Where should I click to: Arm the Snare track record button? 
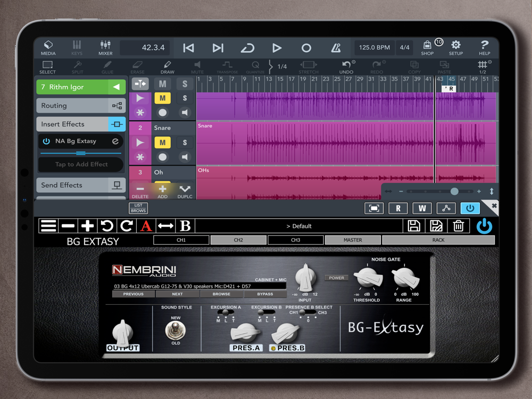(x=162, y=157)
